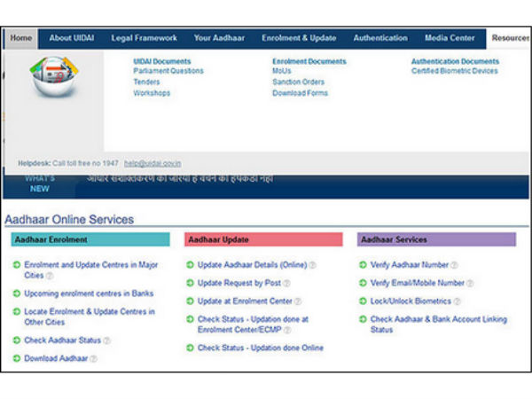532x399 pixels.
Task: Click help icon next to Verify Aadhaar Number
Action: pyautogui.click(x=454, y=265)
